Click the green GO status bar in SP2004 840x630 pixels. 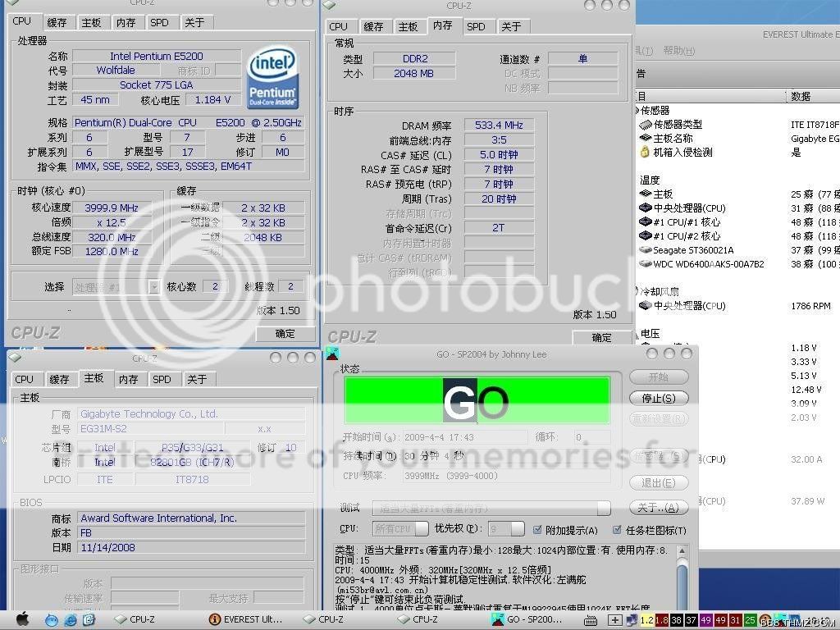point(477,400)
